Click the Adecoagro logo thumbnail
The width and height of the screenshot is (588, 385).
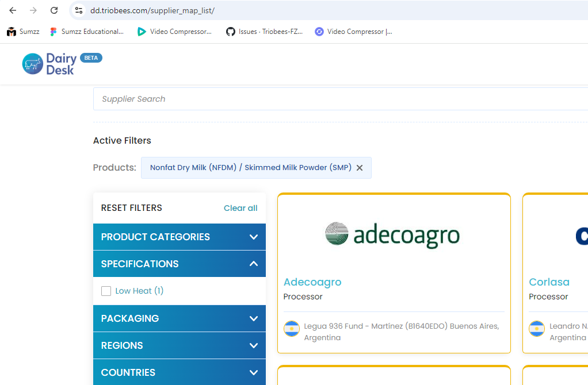[x=393, y=234]
